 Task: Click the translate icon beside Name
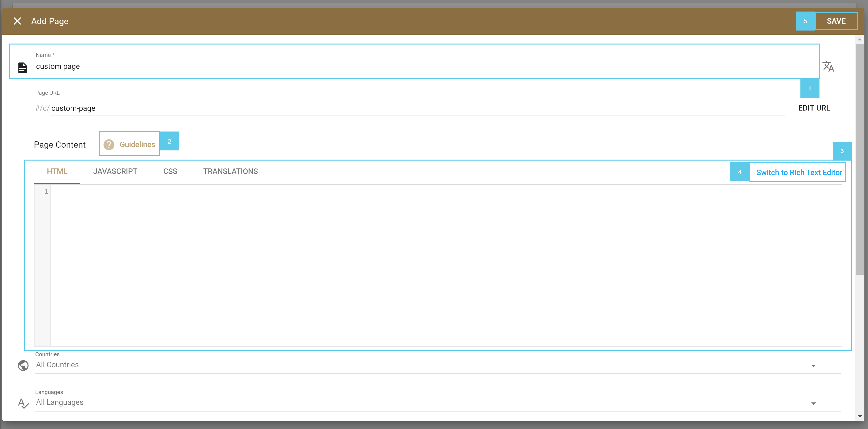[x=828, y=66]
